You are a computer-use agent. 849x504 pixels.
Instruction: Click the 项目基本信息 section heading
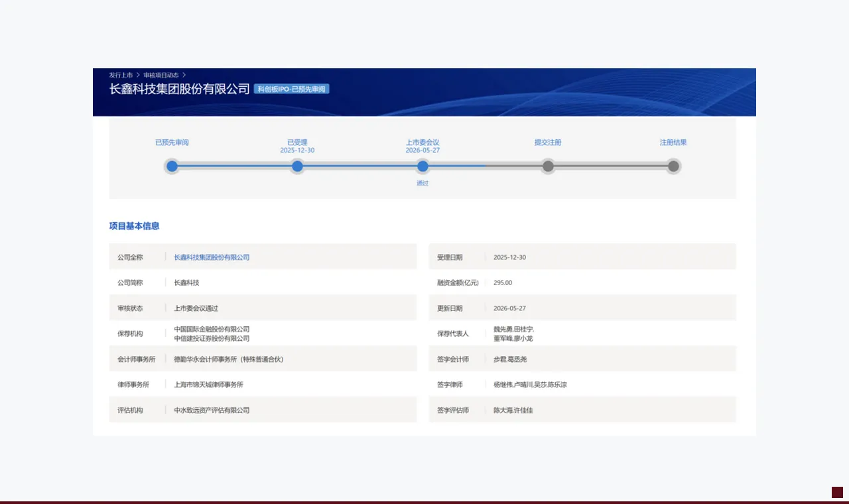click(134, 226)
